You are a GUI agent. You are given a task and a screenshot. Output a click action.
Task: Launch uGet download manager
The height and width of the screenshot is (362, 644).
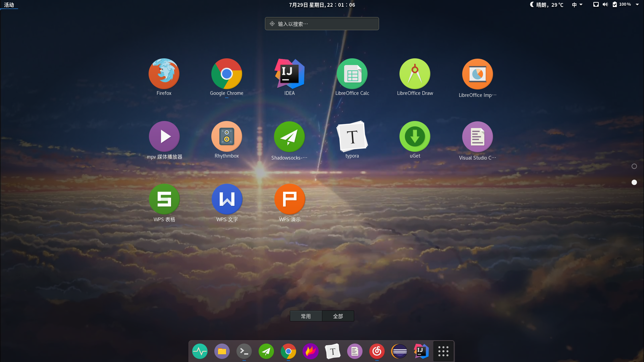[415, 136]
